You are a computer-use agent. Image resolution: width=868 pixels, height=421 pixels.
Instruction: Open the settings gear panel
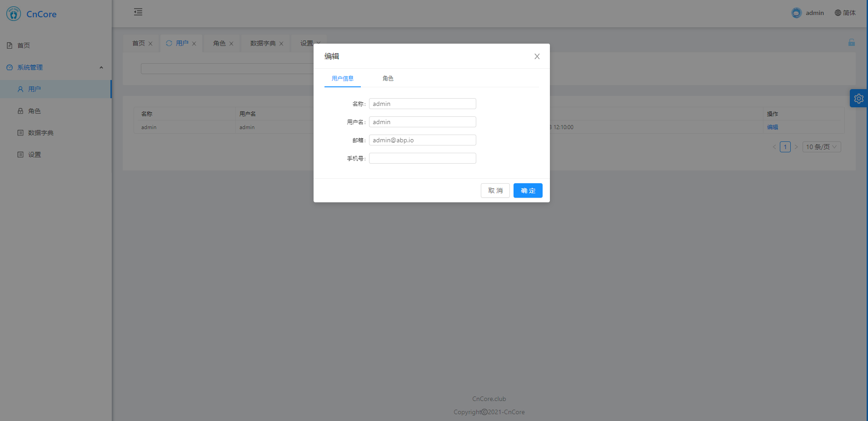(x=858, y=98)
